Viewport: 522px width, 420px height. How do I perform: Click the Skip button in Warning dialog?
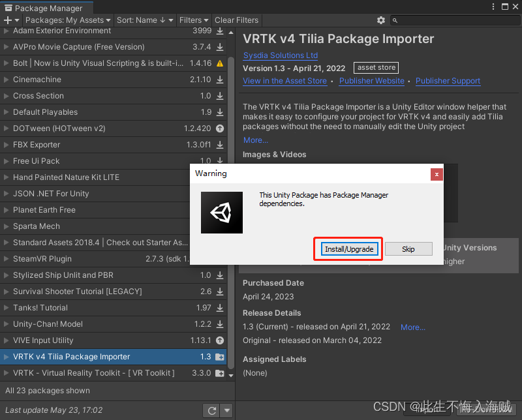point(408,249)
